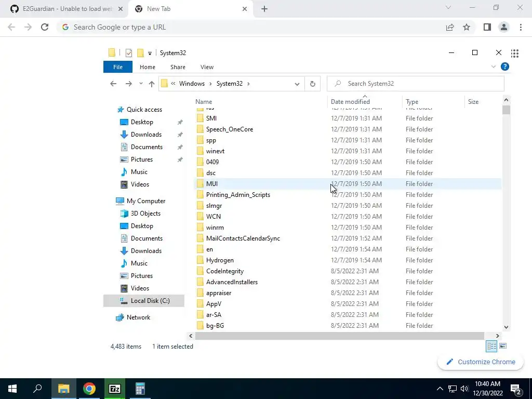Open 3D Objects in navigation pane
The image size is (532, 399).
coord(145,214)
